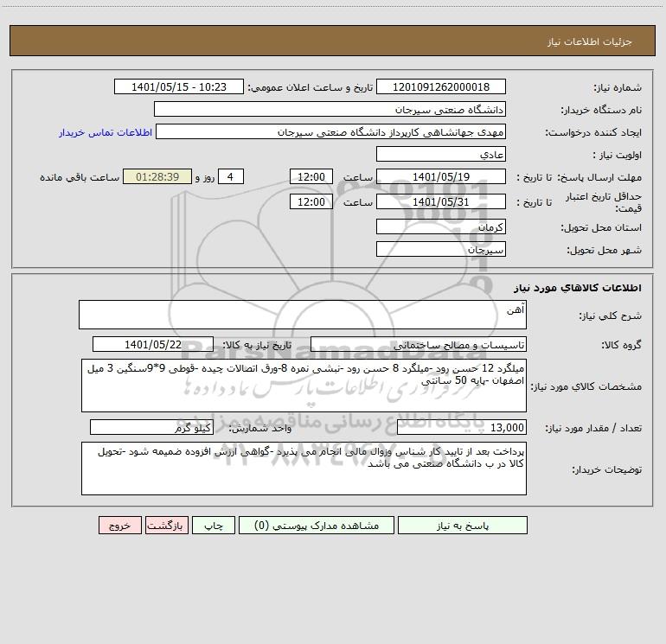Click priority field عادي
666x644 pixels.
pyautogui.click(x=441, y=154)
